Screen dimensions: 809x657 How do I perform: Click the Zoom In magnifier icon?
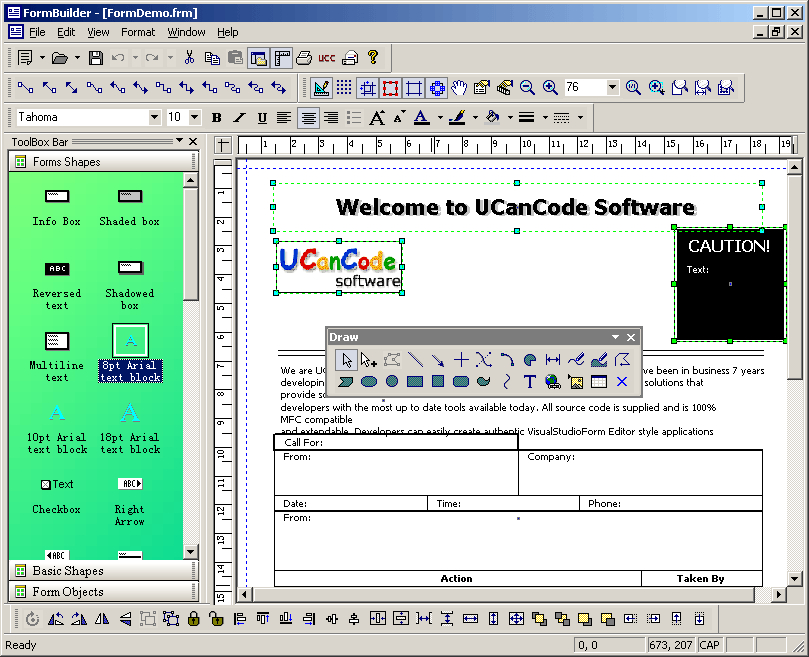point(550,88)
